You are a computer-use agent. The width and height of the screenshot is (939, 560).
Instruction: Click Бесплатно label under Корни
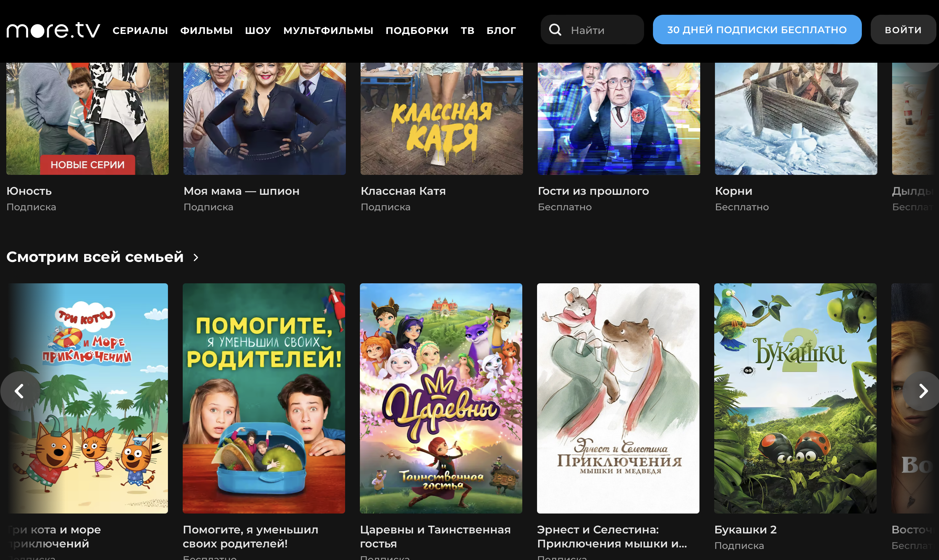742,207
